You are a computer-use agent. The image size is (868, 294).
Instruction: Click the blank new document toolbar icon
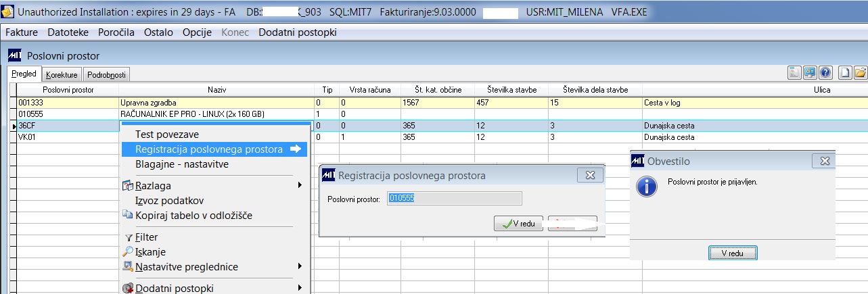(x=845, y=73)
